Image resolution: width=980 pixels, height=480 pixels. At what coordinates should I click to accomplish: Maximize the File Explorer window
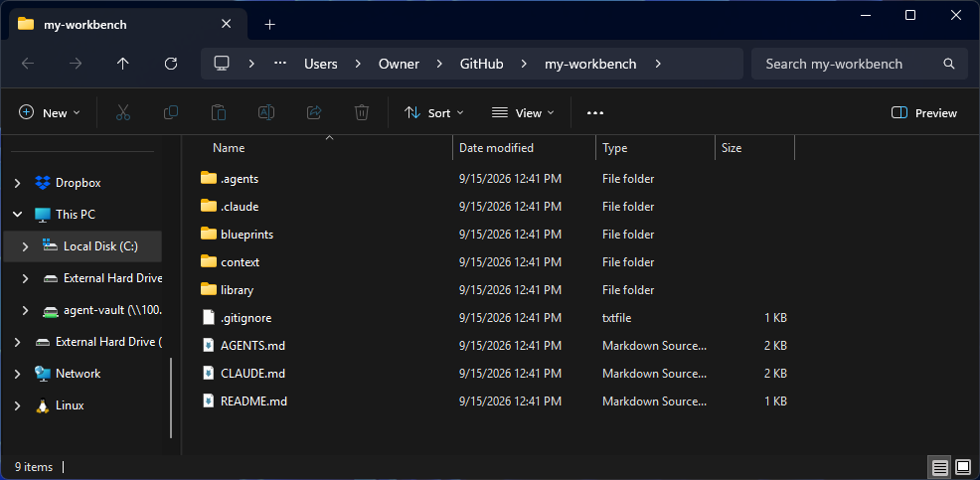coord(910,15)
